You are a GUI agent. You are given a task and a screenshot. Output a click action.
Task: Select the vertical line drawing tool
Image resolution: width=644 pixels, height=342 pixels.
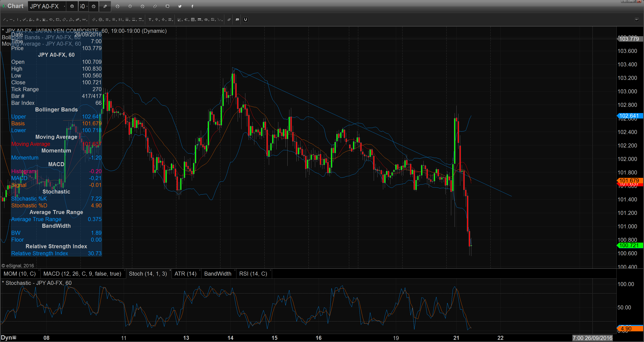click(x=18, y=20)
